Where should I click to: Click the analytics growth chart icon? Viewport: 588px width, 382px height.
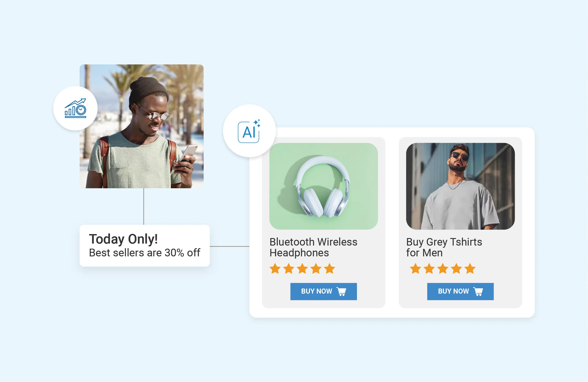point(75,108)
